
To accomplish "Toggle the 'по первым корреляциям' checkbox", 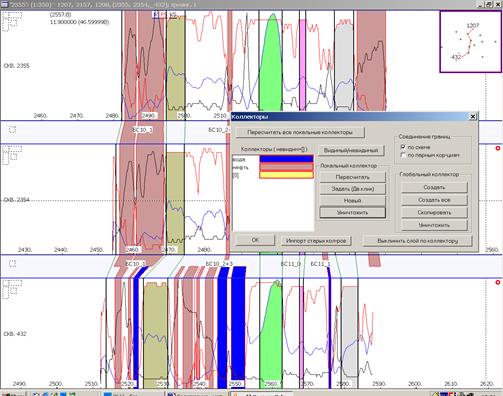I will [x=403, y=155].
